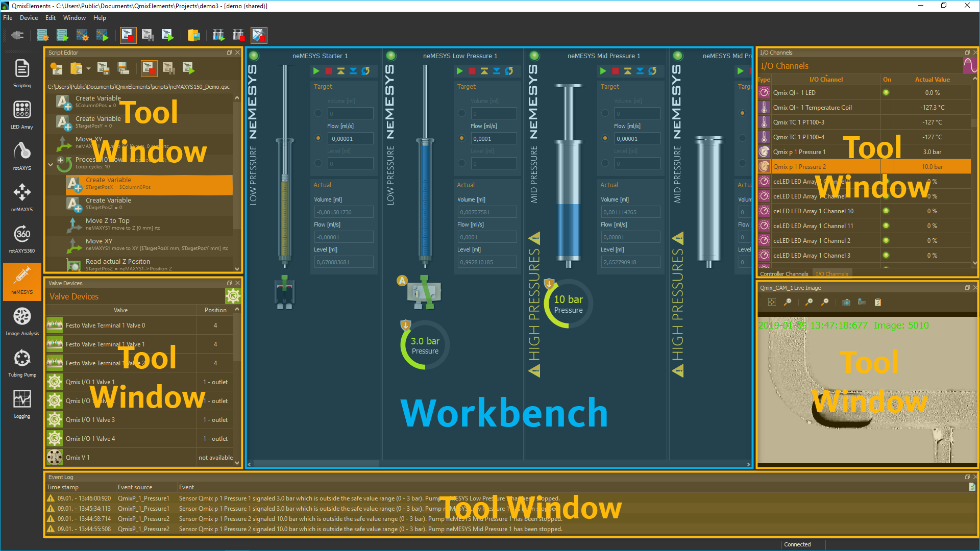Stop neMESYS Mid Pressure 1 pump
This screenshot has height=551, width=980.
coord(616,71)
